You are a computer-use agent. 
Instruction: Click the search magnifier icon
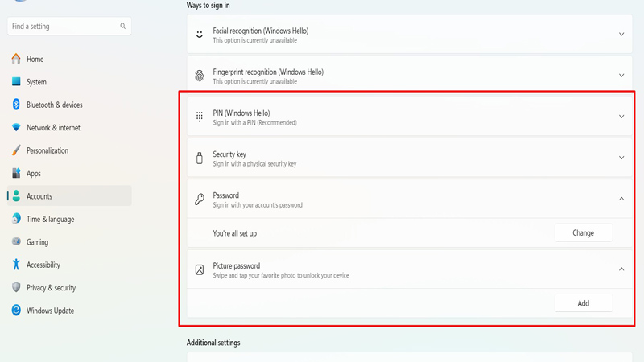tap(123, 27)
